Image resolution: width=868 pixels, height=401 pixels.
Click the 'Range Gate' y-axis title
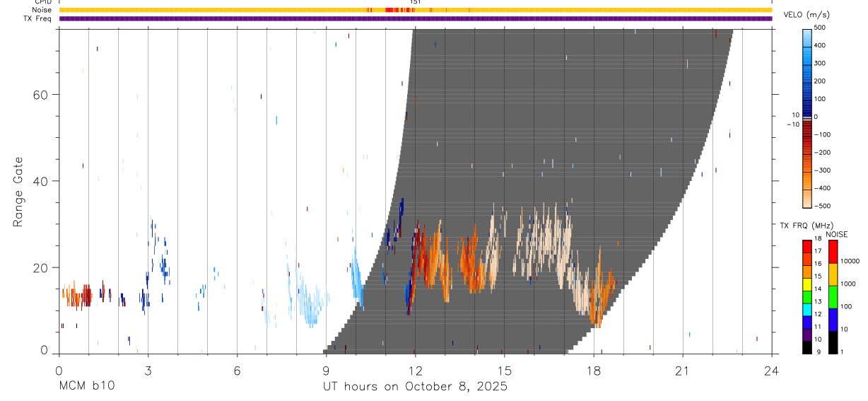[x=18, y=192]
